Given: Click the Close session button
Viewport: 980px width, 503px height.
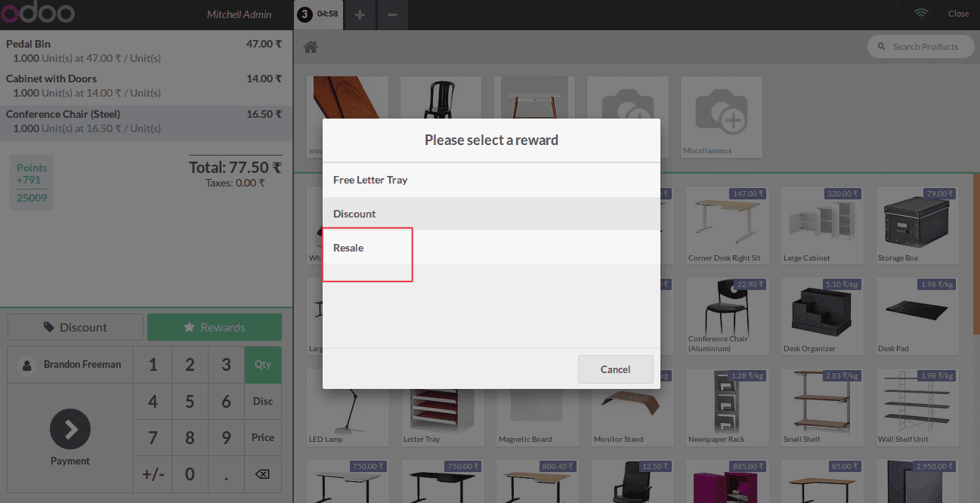Looking at the screenshot, I should point(958,14).
